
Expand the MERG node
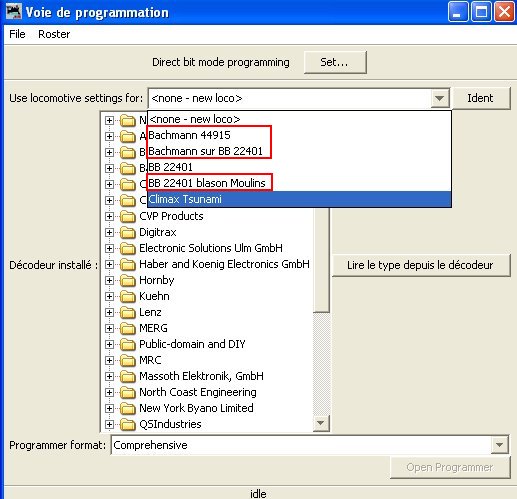pos(109,328)
